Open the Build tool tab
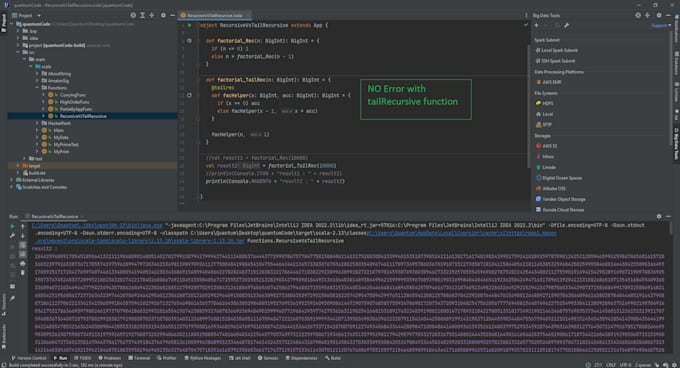680x368 pixels. 333,358
